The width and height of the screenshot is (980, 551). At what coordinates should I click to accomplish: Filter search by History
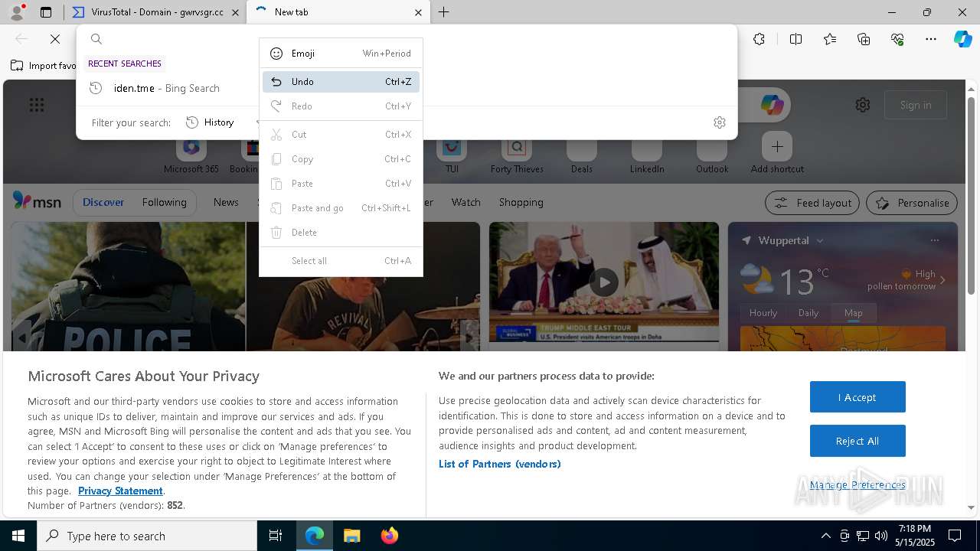point(210,122)
